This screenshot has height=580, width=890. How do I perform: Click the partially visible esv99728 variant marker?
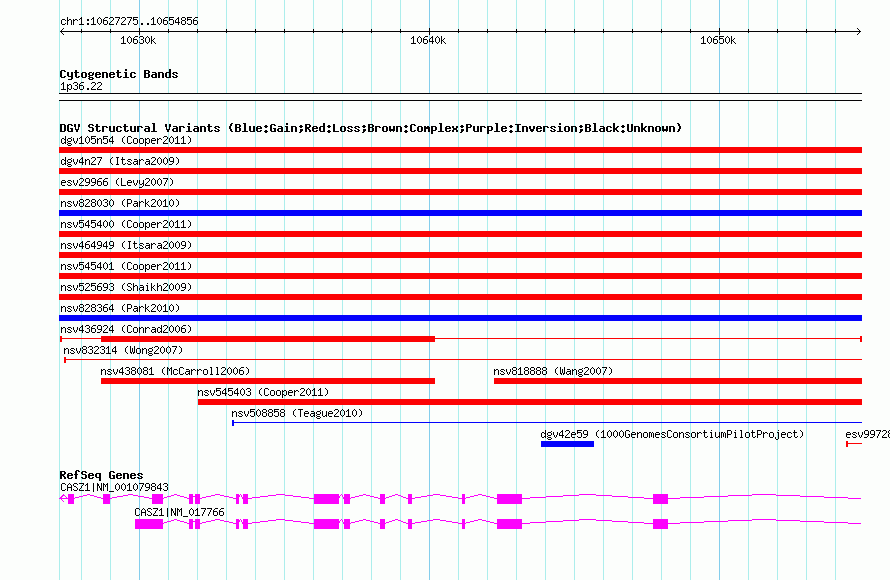coord(854,444)
